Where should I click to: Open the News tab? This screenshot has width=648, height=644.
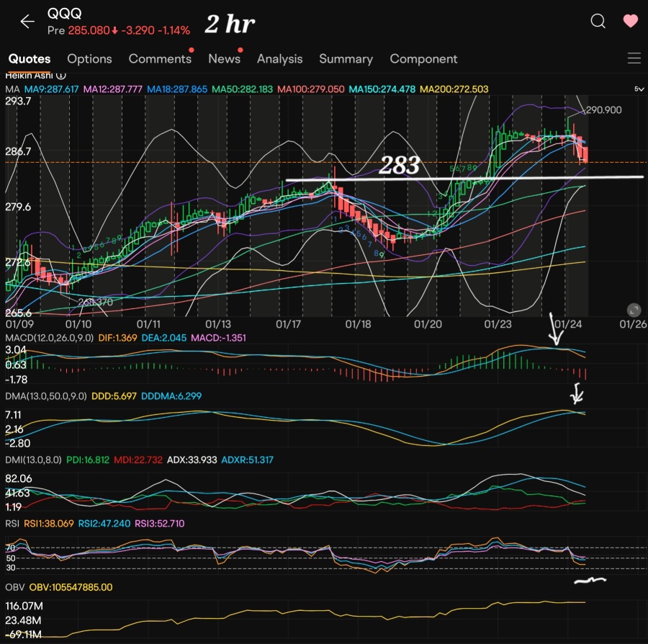224,58
